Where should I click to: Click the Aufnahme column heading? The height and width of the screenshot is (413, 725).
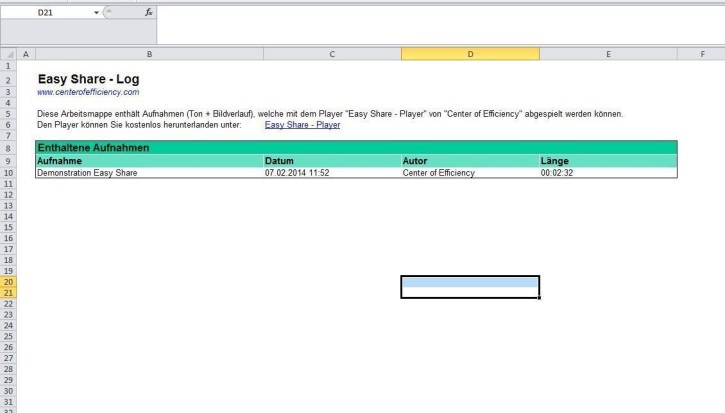[59, 161]
